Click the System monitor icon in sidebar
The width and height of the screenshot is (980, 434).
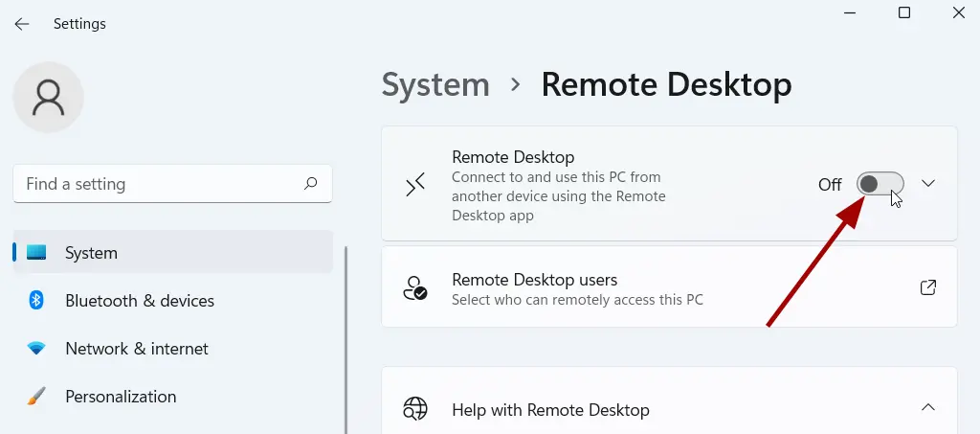pos(36,253)
